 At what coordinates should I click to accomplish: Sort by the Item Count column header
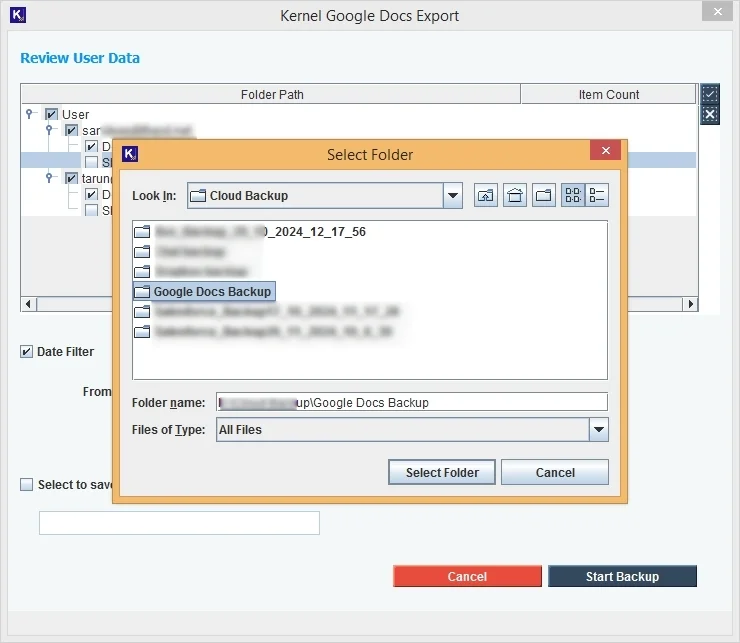click(608, 95)
